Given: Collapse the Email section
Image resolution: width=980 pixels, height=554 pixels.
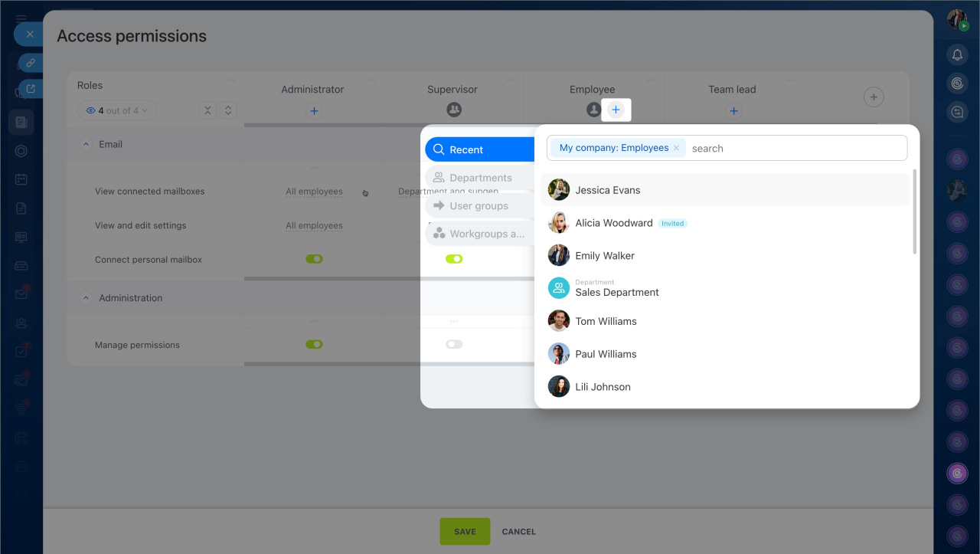Looking at the screenshot, I should 86,145.
